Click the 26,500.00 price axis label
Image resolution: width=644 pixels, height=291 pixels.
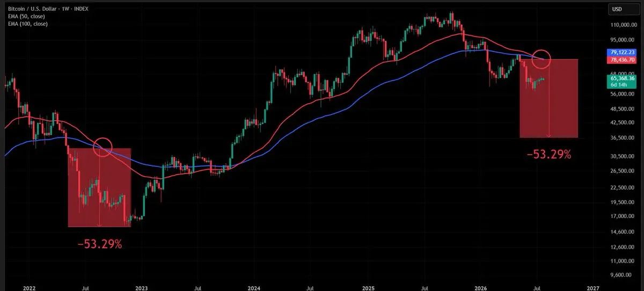pos(623,171)
